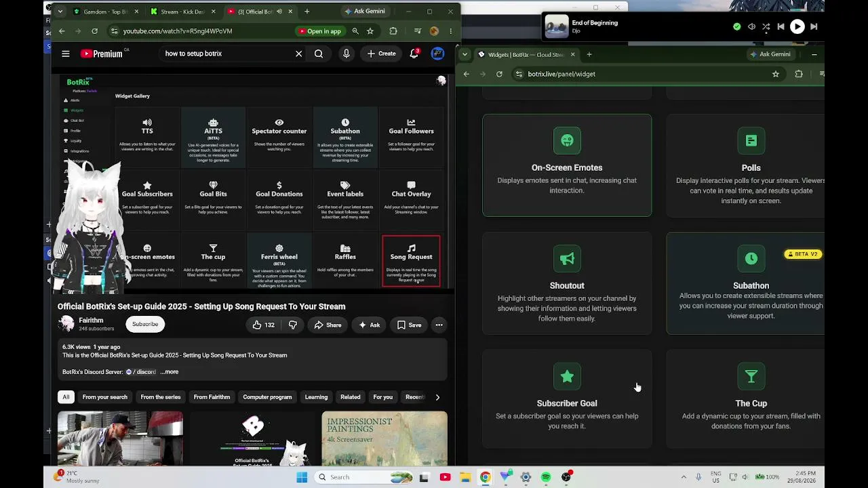The height and width of the screenshot is (488, 868).
Task: Open YouTube notifications bell
Action: click(x=414, y=54)
